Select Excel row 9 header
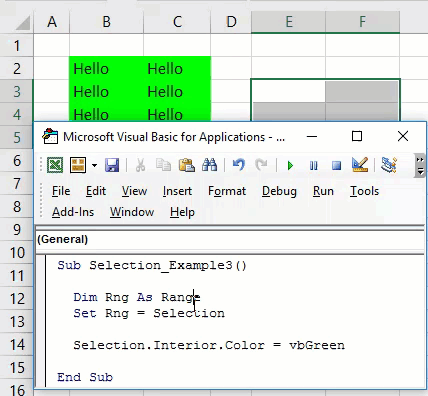 click(17, 229)
